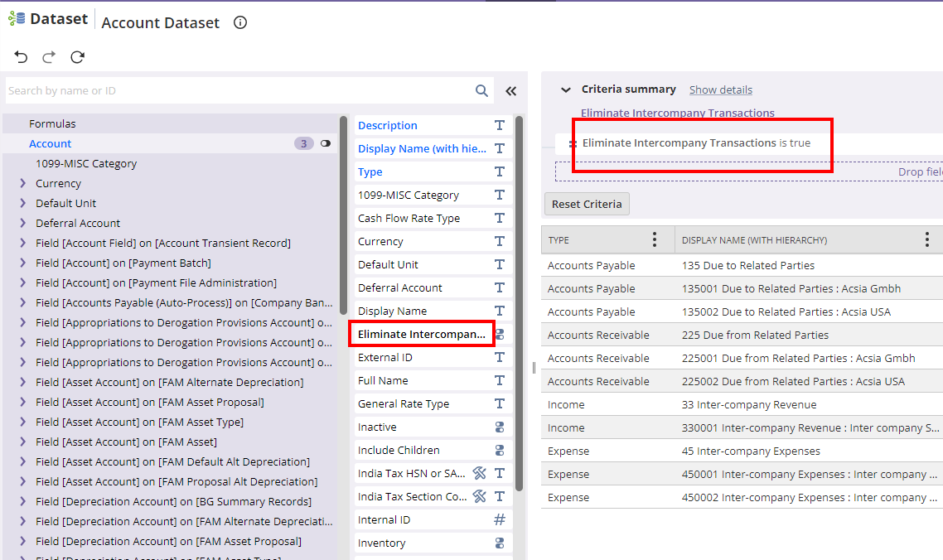The width and height of the screenshot is (943, 560).
Task: Click the redo arrow icon
Action: click(49, 57)
